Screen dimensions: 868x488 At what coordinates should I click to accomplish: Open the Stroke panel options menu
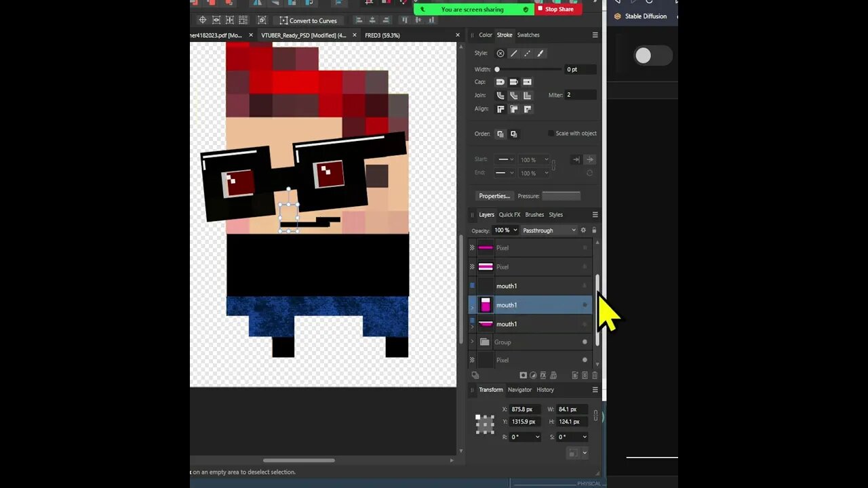pyautogui.click(x=595, y=35)
